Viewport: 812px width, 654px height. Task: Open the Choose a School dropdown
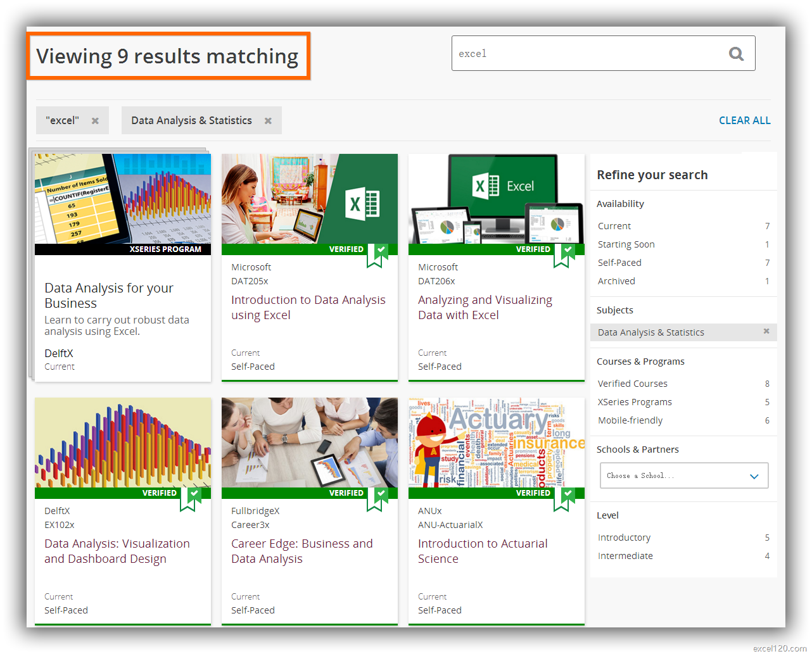point(684,475)
